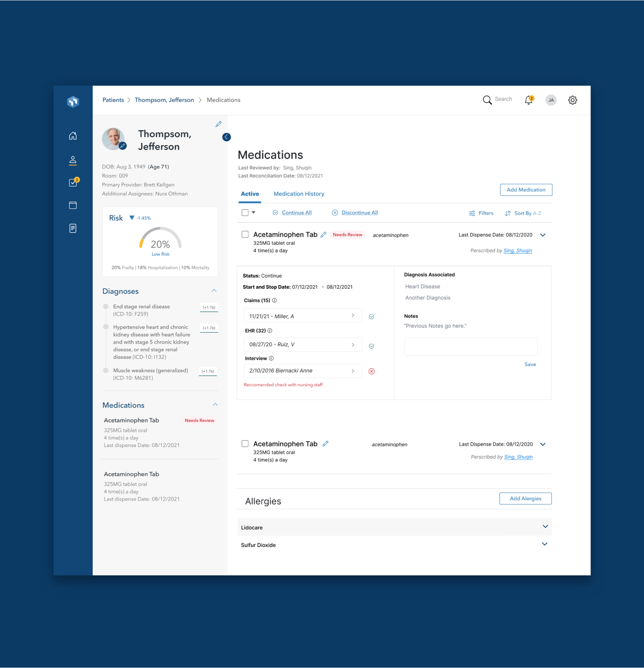
Task: Click the app logo in the sidebar
Action: click(x=73, y=101)
